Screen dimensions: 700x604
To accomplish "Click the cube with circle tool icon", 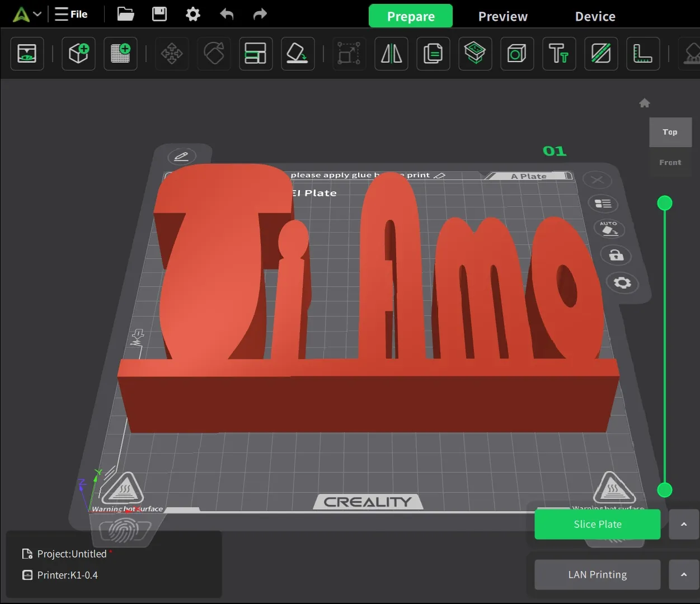I will 517,54.
